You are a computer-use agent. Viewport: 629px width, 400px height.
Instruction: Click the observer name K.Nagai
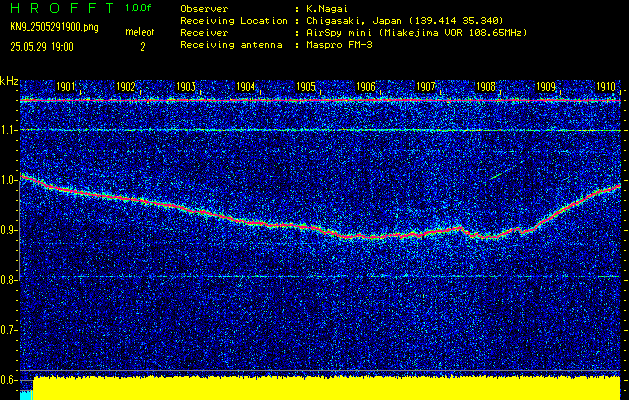point(327,9)
